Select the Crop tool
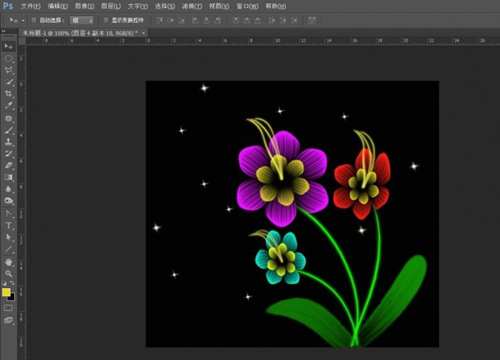This screenshot has height=360, width=500. tap(8, 93)
